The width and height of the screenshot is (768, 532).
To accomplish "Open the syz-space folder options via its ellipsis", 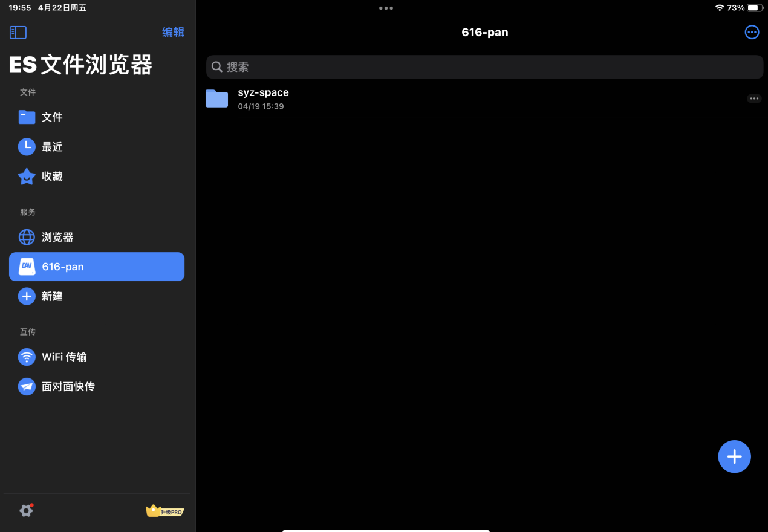I will [x=753, y=98].
